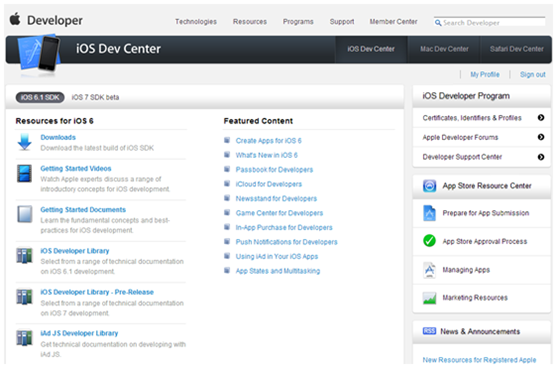Open Prepare for App Submission link
This screenshot has height=368, width=557.
(x=486, y=213)
